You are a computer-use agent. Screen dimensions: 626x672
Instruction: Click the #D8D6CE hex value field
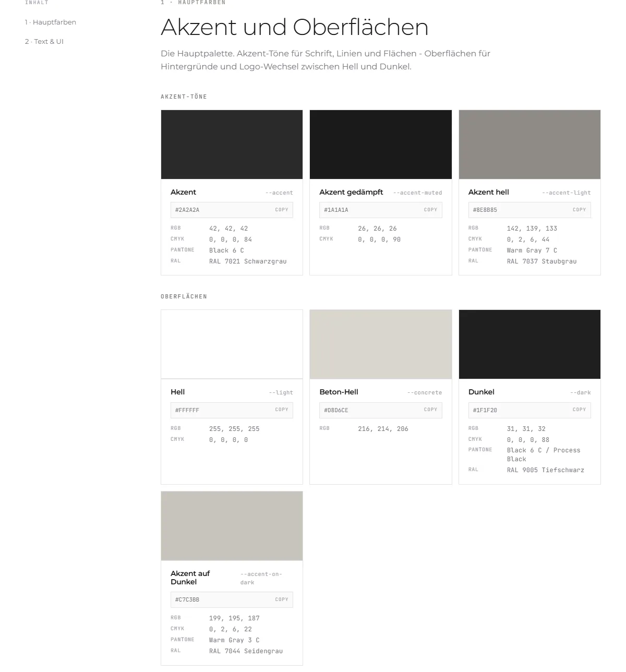(x=381, y=410)
